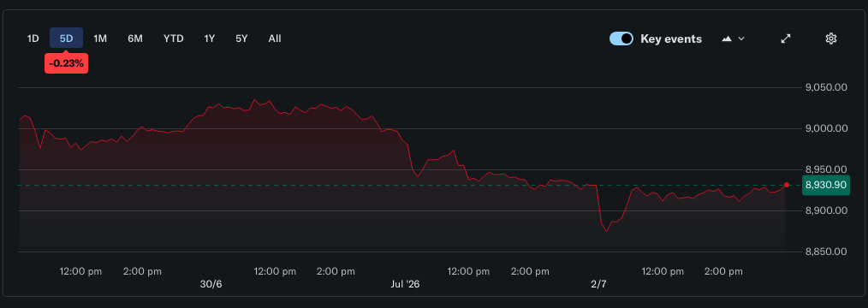868x308 pixels.
Task: Choose the YTD range
Action: pyautogui.click(x=173, y=38)
